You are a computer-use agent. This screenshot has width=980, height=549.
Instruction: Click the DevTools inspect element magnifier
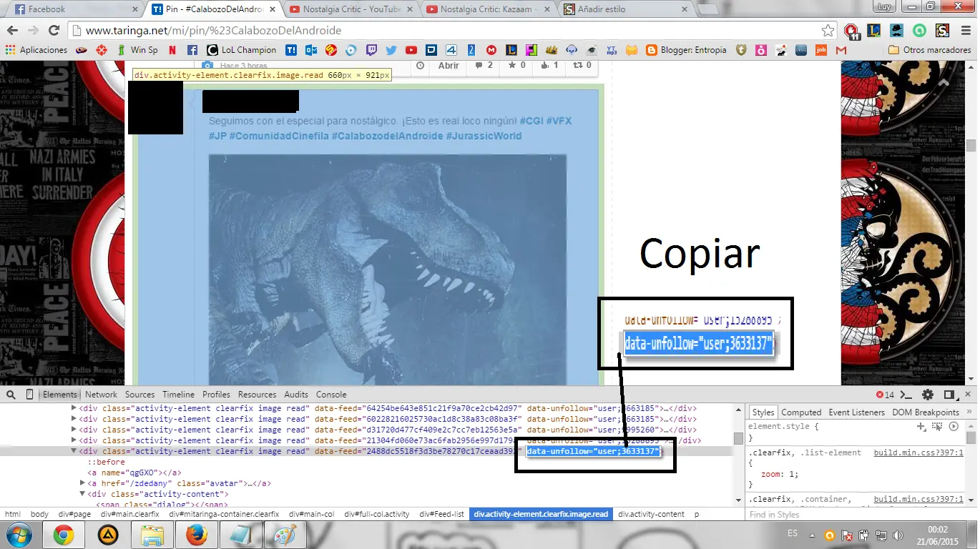coord(11,395)
